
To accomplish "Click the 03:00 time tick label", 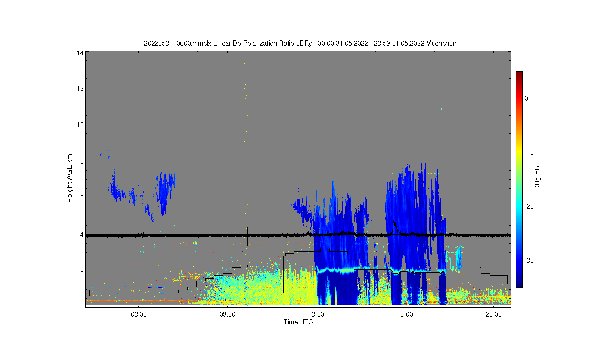I will pos(139,314).
